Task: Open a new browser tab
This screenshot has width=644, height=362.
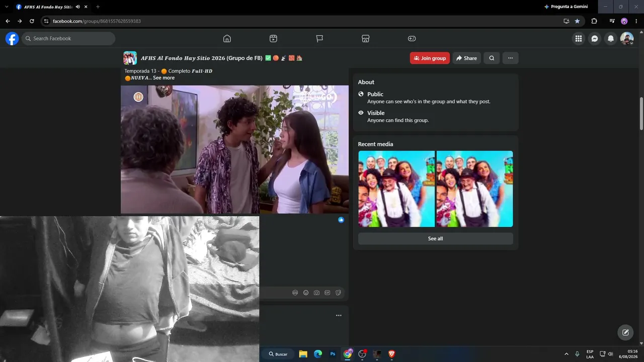Action: point(98,7)
